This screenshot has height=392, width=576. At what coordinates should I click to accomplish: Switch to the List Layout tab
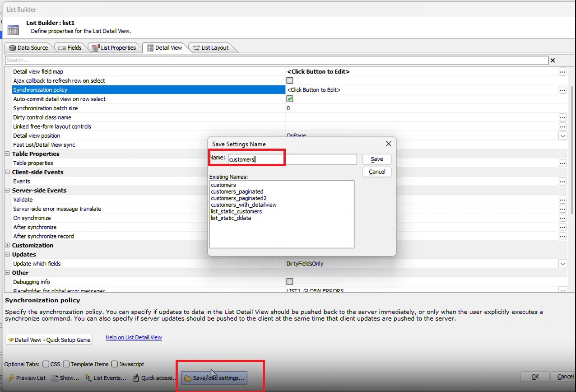click(210, 48)
